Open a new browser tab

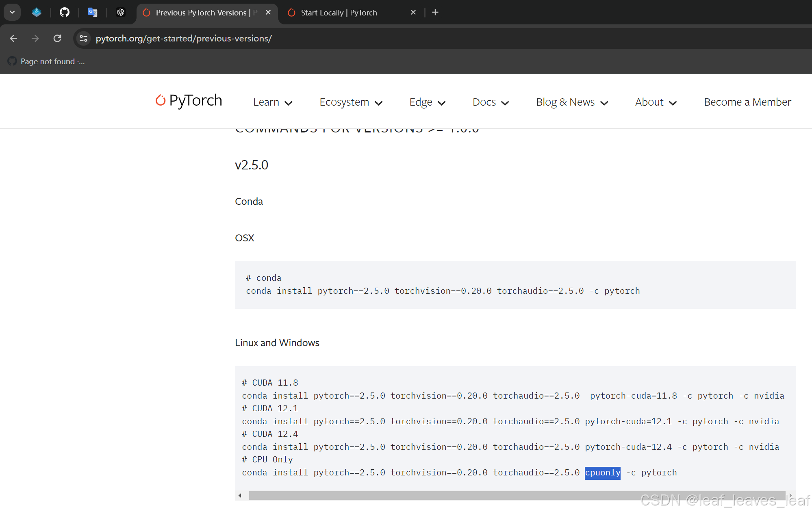click(435, 12)
